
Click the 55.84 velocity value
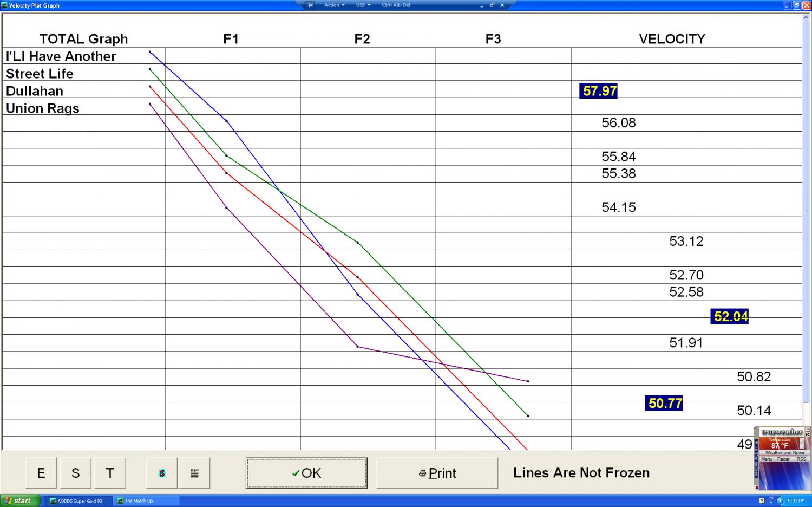619,157
